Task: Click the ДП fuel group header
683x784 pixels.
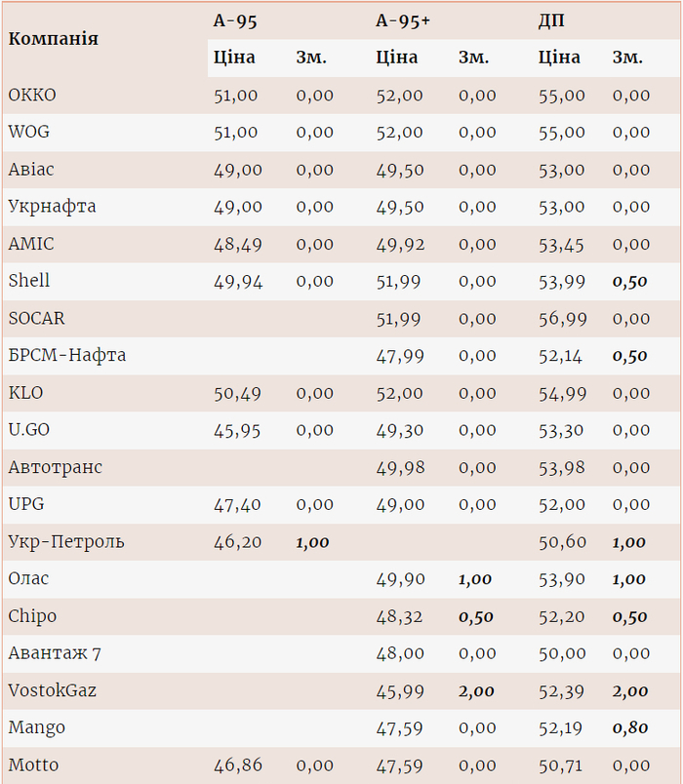Action: [x=551, y=20]
